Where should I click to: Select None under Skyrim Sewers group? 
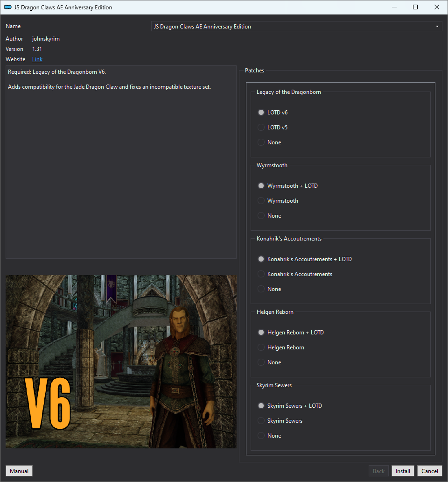point(269,436)
